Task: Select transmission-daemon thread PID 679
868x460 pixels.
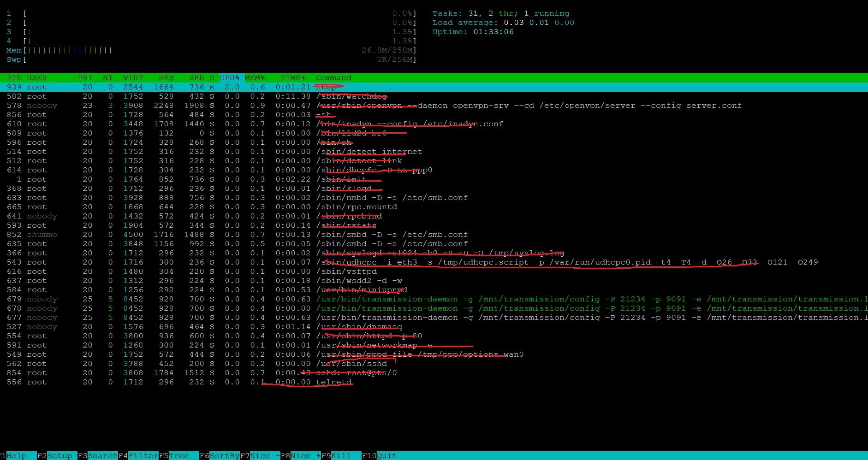Action: click(434, 299)
